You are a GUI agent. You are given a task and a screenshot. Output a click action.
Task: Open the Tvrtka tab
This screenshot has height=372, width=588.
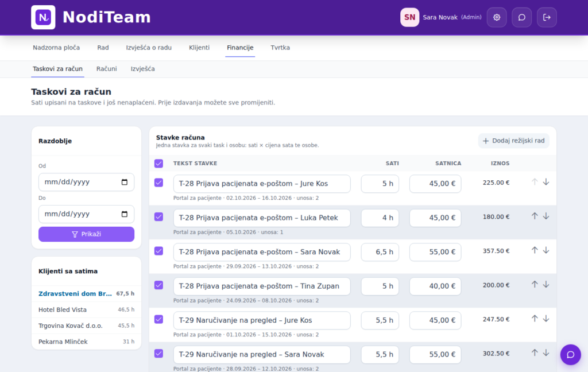[280, 48]
